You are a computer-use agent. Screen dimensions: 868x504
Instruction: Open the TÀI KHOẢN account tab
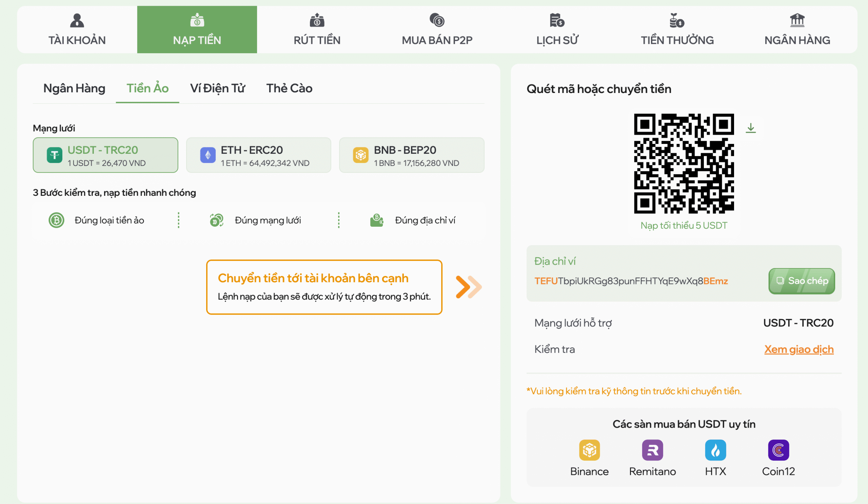click(77, 29)
